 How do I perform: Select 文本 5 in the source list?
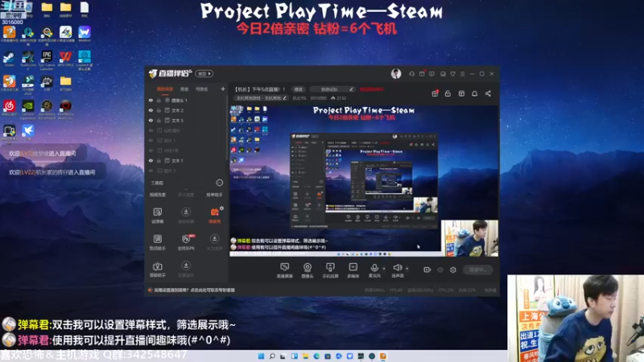coord(177,120)
